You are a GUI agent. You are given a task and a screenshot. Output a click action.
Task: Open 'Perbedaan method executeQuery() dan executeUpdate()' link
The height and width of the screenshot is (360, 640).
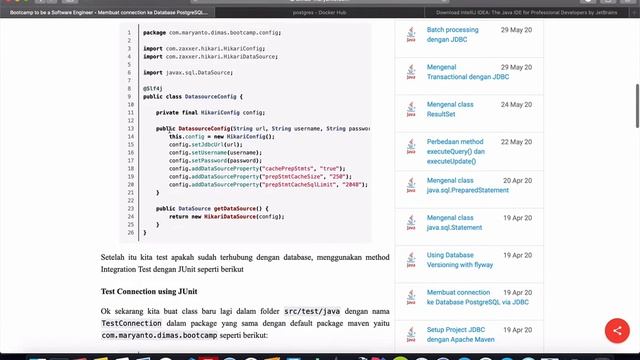456,151
